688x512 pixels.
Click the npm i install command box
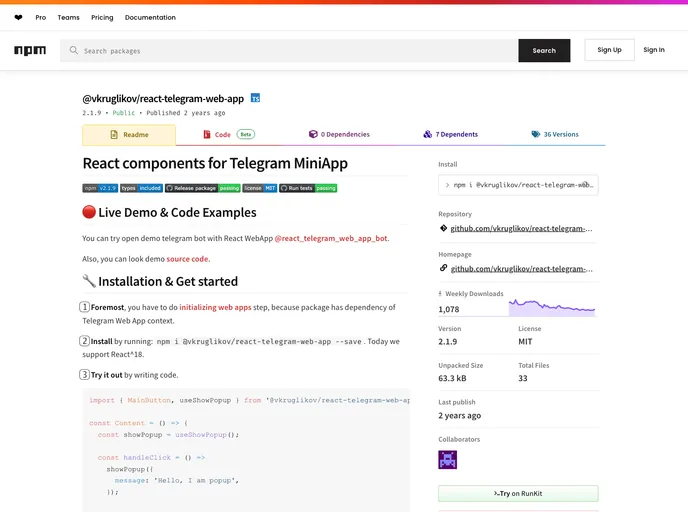[x=518, y=185]
